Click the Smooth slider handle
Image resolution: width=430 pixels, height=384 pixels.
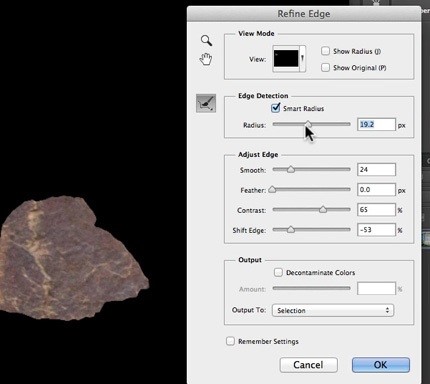point(291,169)
